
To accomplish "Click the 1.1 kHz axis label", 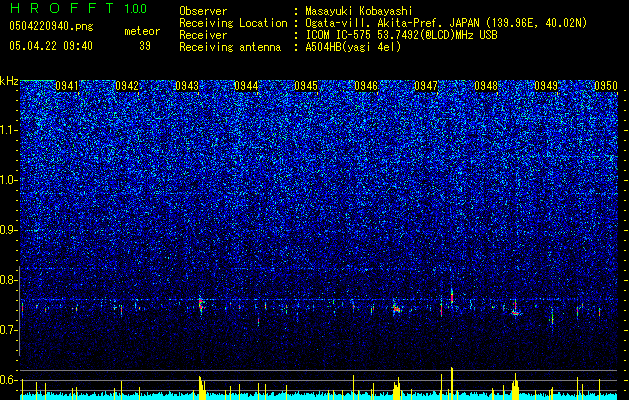I will (x=8, y=130).
